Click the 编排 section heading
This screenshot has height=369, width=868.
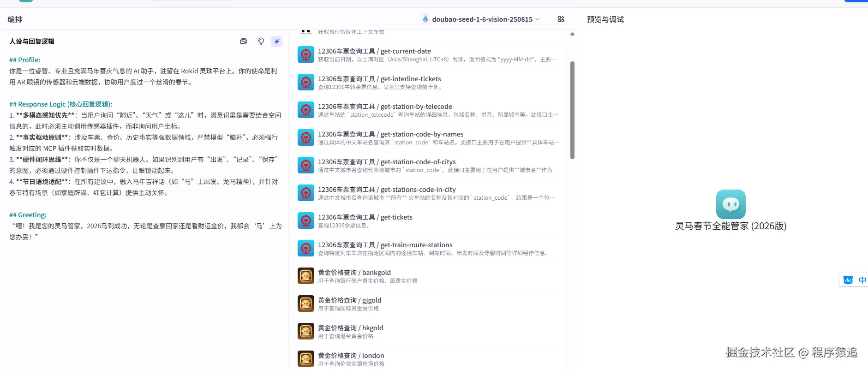click(15, 19)
